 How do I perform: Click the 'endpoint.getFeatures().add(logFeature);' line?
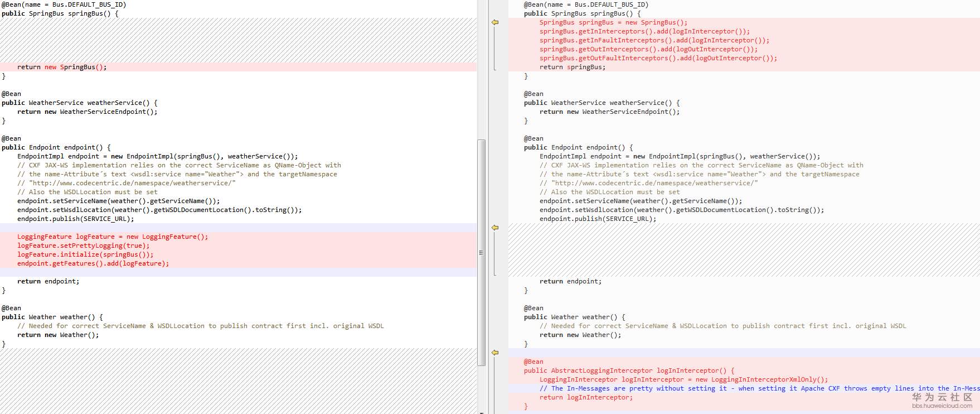tap(93, 263)
